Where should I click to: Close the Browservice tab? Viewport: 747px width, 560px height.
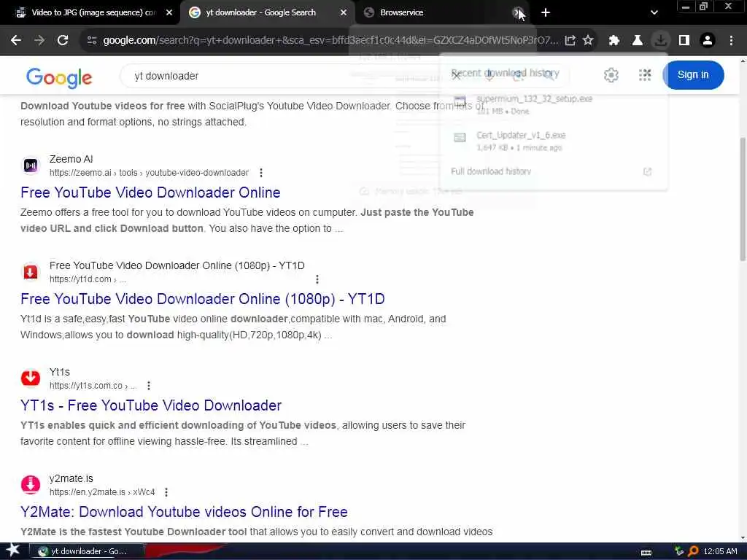pos(516,13)
